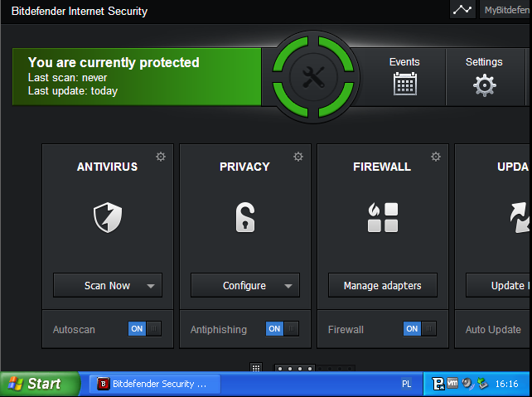The image size is (532, 397).
Task: Toggle the Antiphishing switch
Action: [283, 329]
